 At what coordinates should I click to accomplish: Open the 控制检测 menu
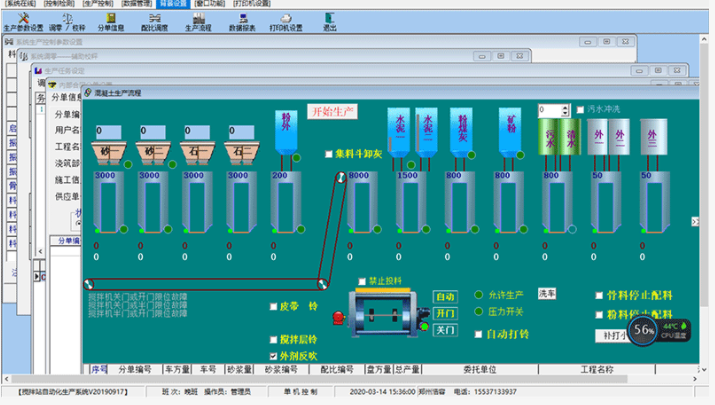(59, 4)
